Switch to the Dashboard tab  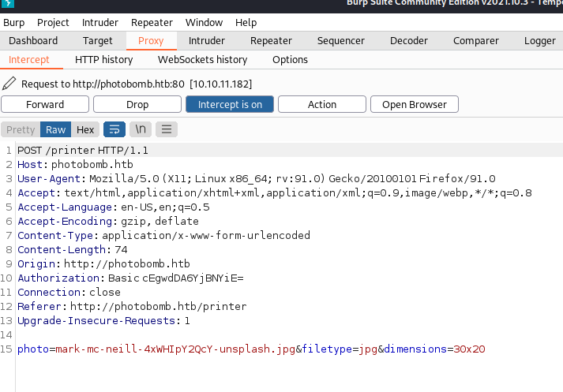point(33,40)
